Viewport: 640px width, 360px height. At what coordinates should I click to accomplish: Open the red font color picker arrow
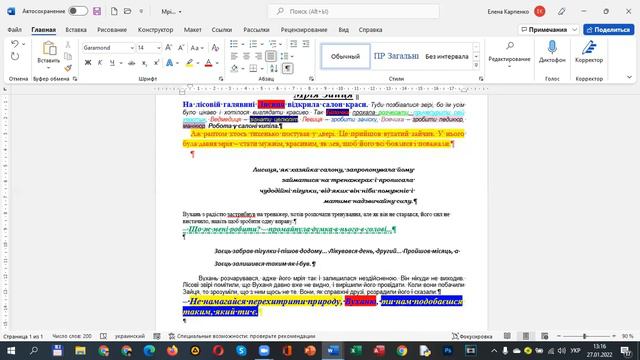click(217, 63)
